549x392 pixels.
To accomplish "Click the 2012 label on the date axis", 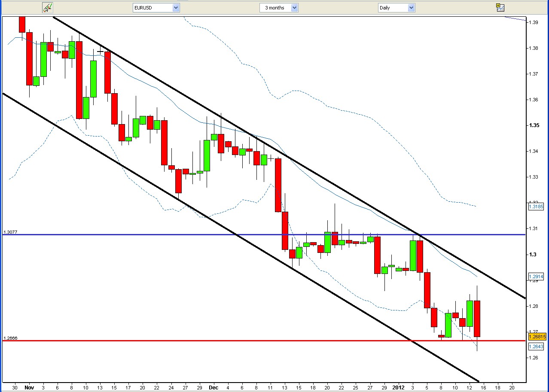I will coord(400,387).
